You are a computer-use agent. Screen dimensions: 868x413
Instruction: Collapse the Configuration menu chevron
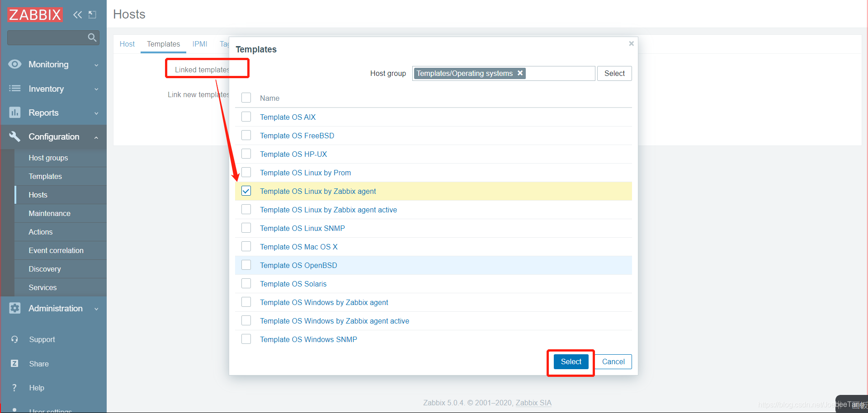point(96,137)
